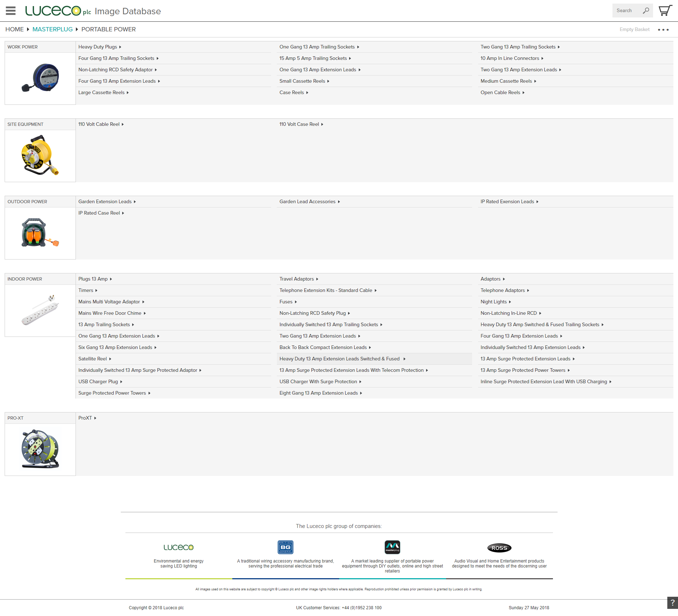Go to MASTERPLUG breadcrumb

click(52, 29)
